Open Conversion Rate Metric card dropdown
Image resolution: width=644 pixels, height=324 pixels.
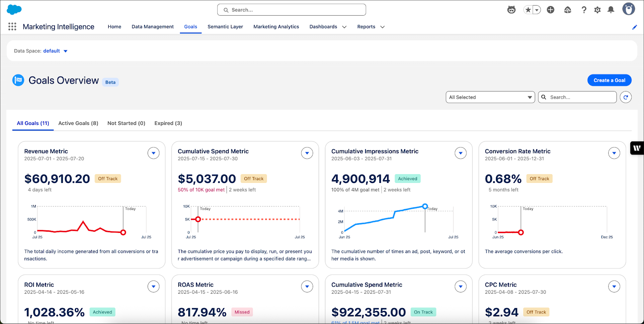coord(614,153)
